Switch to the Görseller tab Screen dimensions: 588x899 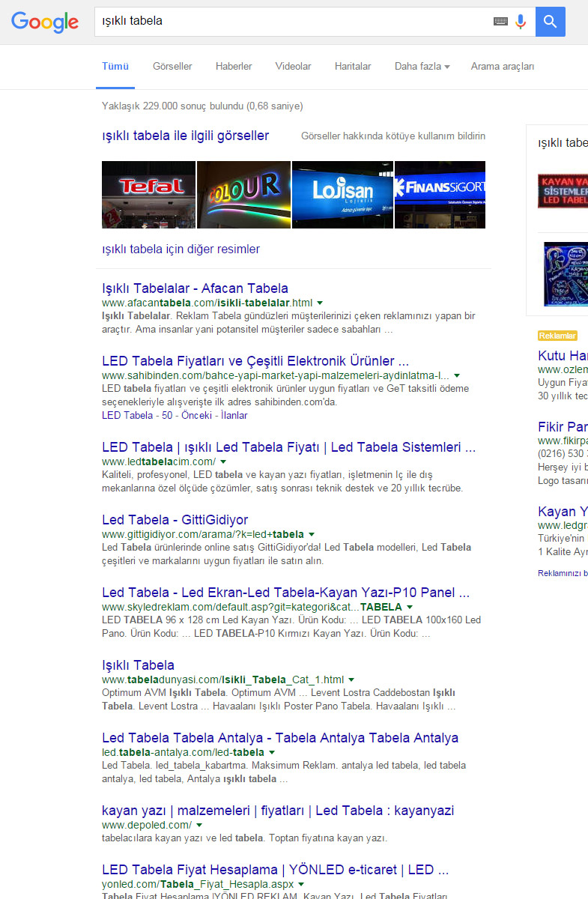[x=172, y=67]
